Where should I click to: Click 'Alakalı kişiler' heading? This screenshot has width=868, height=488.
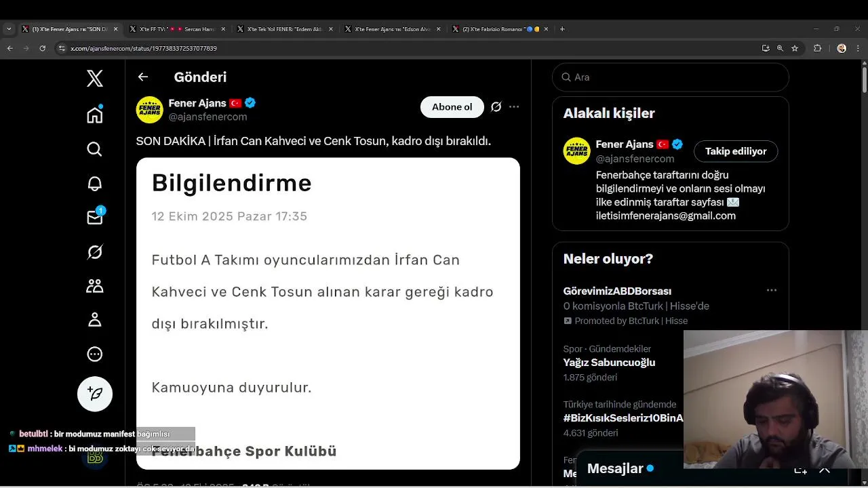[x=609, y=113]
